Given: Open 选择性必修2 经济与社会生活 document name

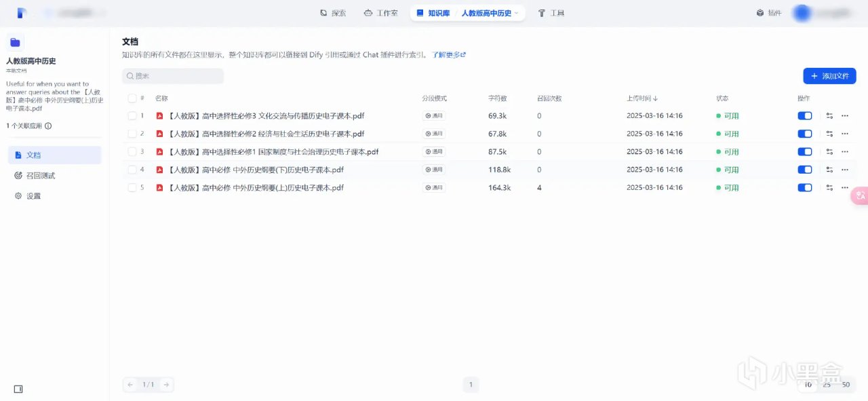Looking at the screenshot, I should tap(266, 134).
